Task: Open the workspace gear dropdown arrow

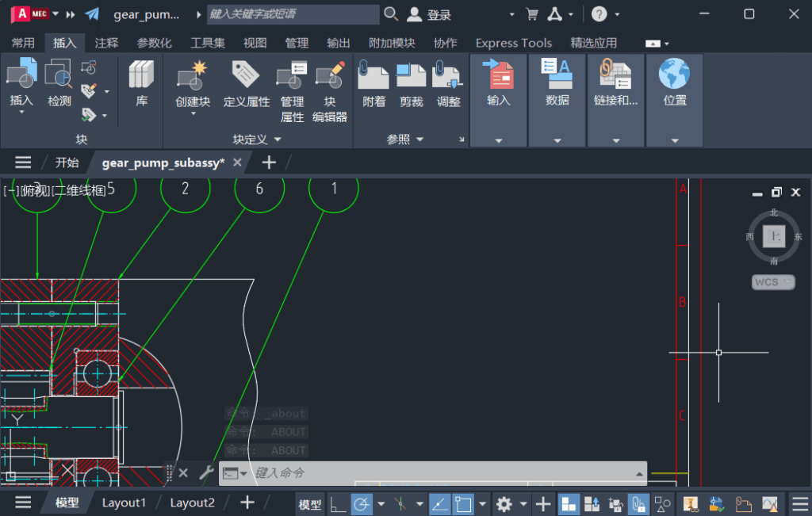Action: (x=523, y=503)
